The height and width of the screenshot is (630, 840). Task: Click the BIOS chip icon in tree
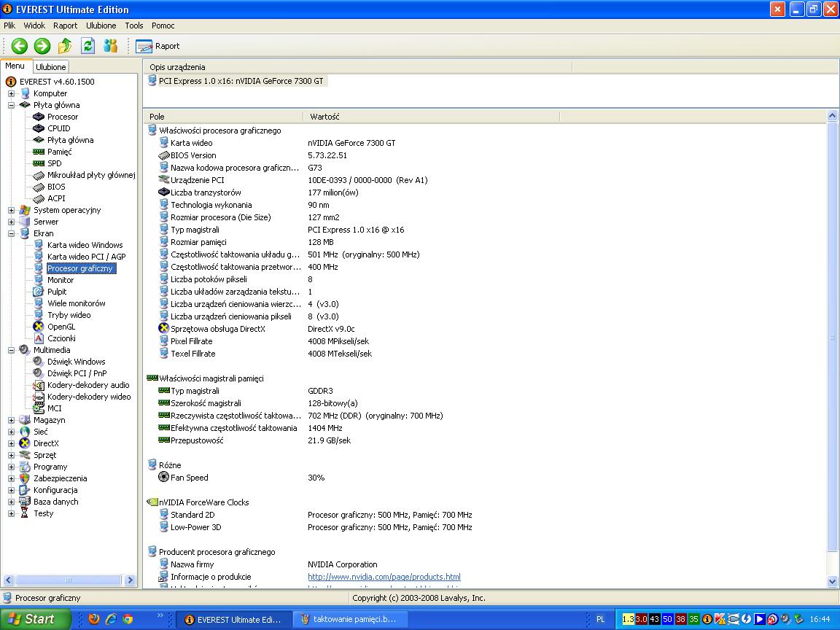click(39, 187)
